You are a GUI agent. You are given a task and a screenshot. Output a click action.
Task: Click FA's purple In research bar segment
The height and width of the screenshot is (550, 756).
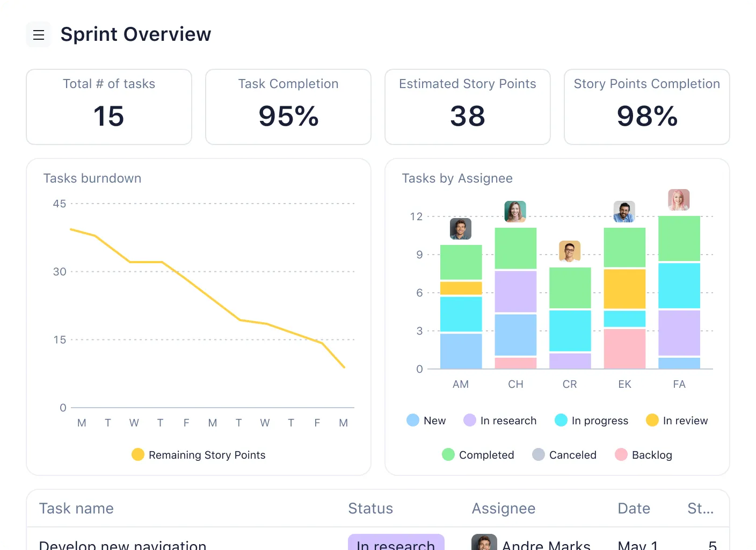(x=679, y=333)
